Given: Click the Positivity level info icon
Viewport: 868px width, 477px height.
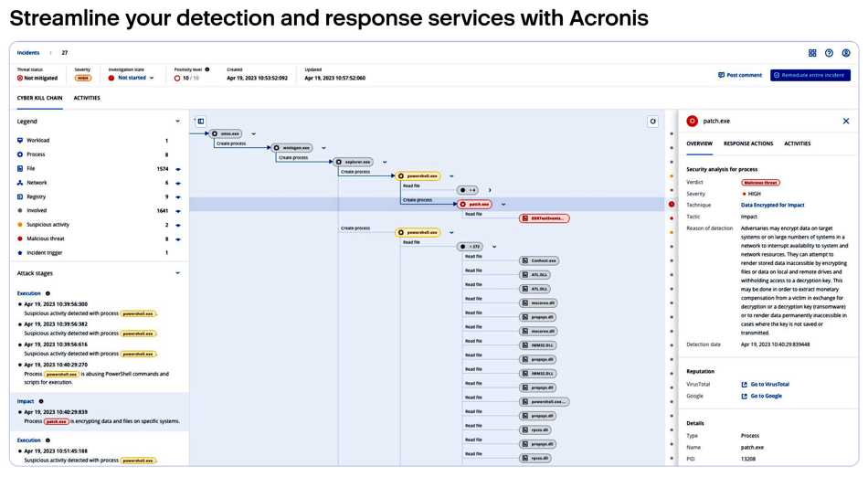Looking at the screenshot, I should pyautogui.click(x=207, y=69).
